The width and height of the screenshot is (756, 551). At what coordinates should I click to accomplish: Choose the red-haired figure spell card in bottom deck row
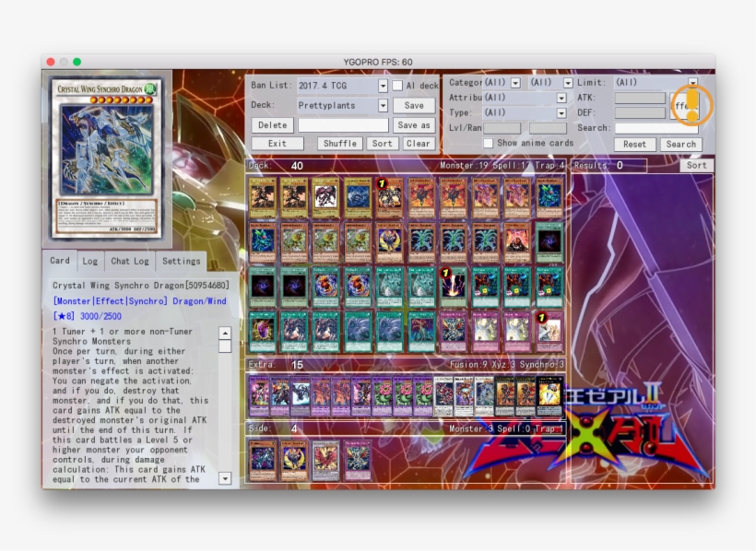pos(421,332)
